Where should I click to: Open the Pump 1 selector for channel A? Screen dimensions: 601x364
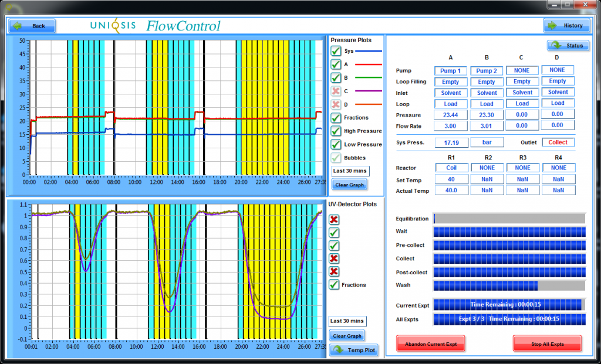[x=450, y=70]
